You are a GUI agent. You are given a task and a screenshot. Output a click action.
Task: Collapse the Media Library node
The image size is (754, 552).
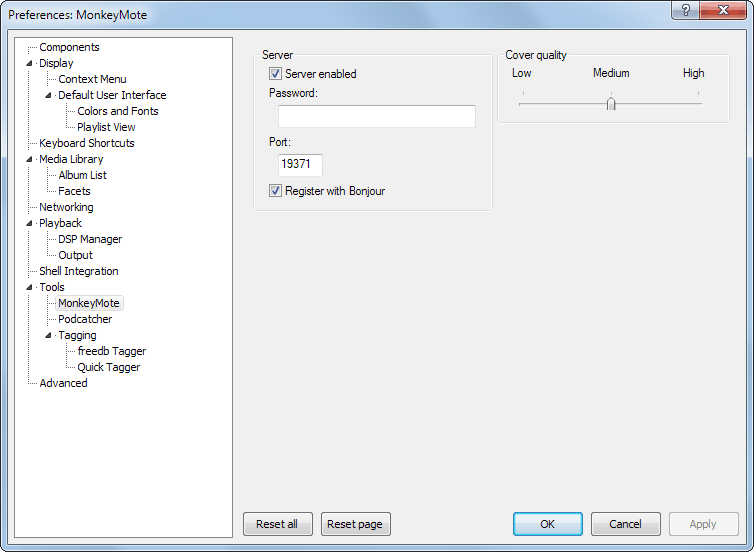click(x=30, y=159)
